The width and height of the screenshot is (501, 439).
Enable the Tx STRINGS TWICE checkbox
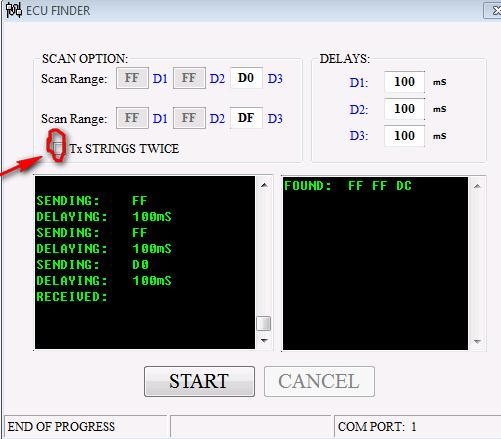pos(58,148)
